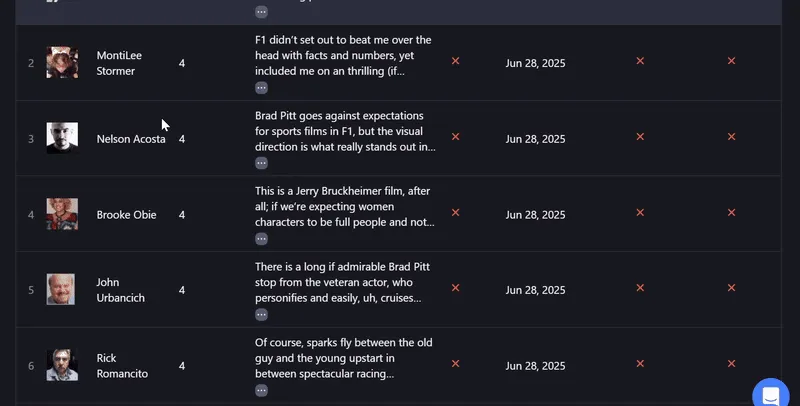Expand the partially visible top row's ellipsis

coord(261,12)
